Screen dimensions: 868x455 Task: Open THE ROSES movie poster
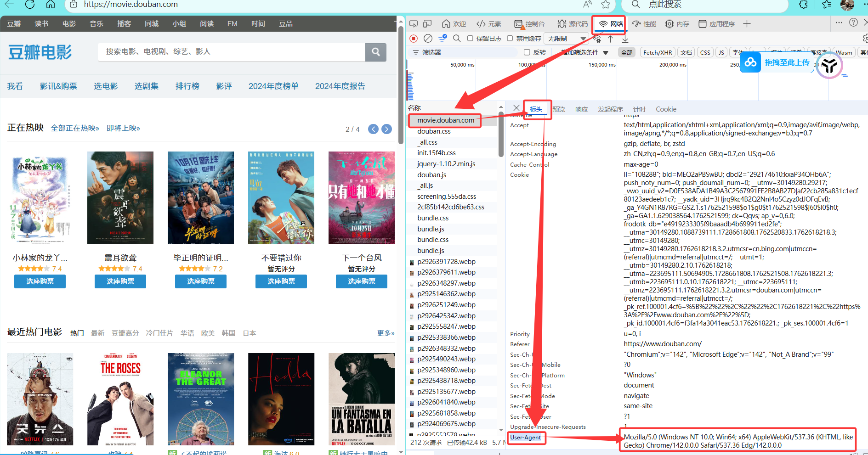pyautogui.click(x=120, y=399)
